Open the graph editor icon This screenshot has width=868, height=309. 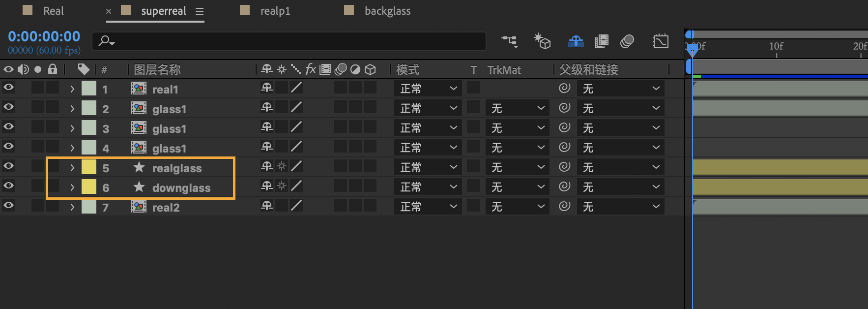[x=660, y=41]
